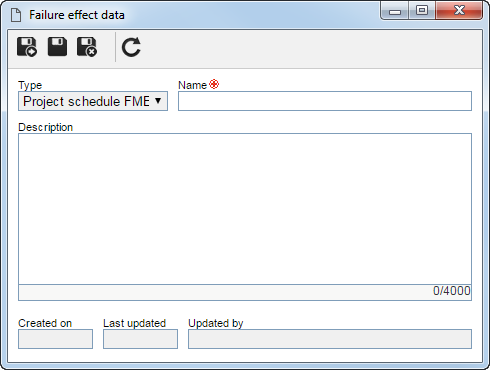Image resolution: width=490 pixels, height=370 pixels.
Task: Focus the Name input field
Action: click(325, 101)
